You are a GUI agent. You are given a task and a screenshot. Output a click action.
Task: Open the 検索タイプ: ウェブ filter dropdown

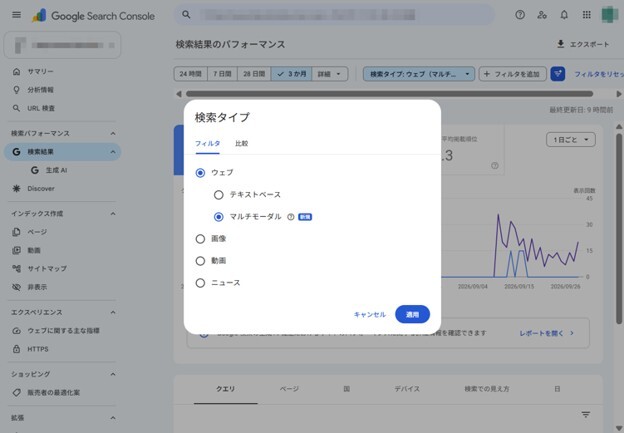tap(419, 74)
